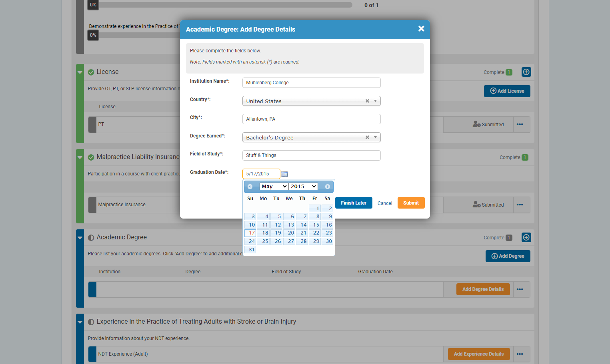Open the year dropdown showing 2015
Image resolution: width=610 pixels, height=364 pixels.
coord(303,187)
